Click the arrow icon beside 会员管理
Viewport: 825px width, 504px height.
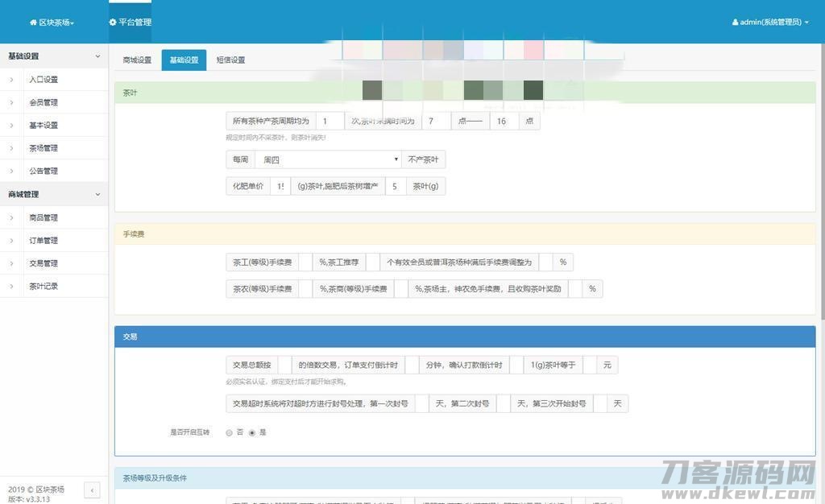pos(11,102)
